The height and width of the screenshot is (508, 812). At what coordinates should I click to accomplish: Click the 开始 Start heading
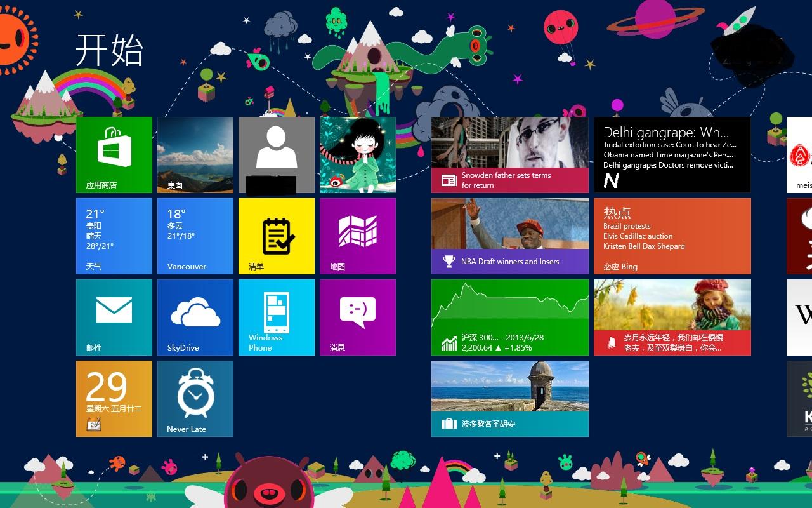[110, 51]
